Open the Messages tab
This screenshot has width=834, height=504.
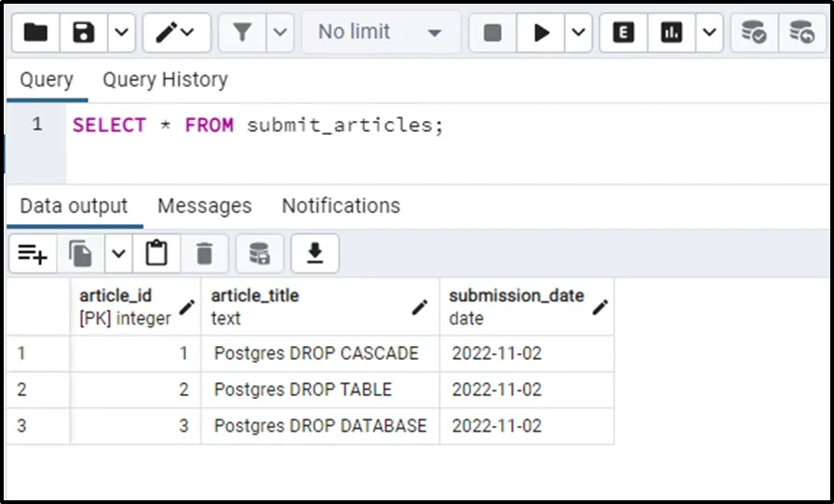tap(204, 206)
